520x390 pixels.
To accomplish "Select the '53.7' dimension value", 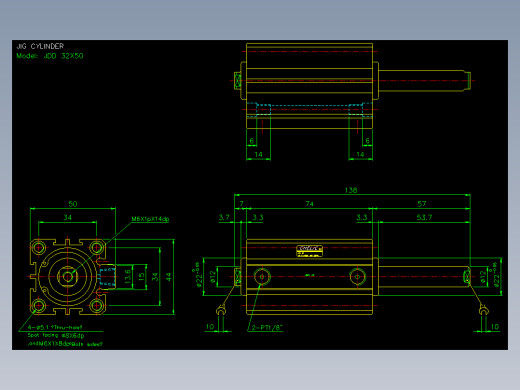I will pyautogui.click(x=424, y=217).
